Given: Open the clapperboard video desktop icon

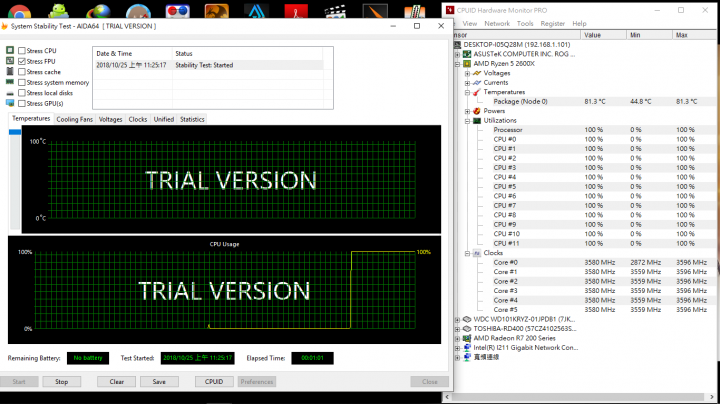Looking at the screenshot, I should (335, 11).
